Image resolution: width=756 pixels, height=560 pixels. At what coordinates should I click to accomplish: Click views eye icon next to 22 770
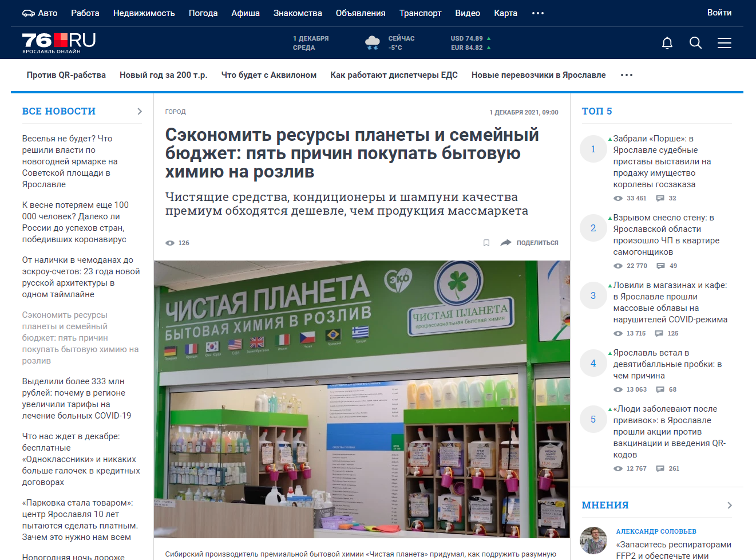click(x=618, y=266)
